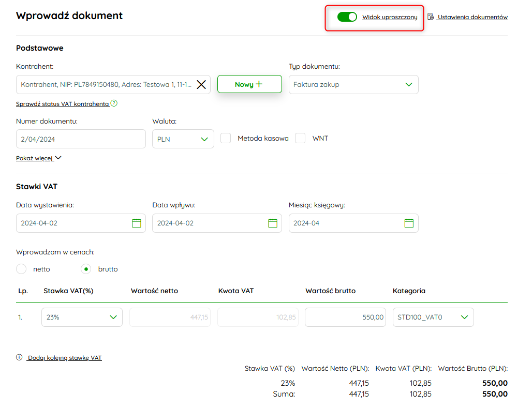Click the Kontrahent search field
This screenshot has width=532, height=409.
pyautogui.click(x=113, y=84)
